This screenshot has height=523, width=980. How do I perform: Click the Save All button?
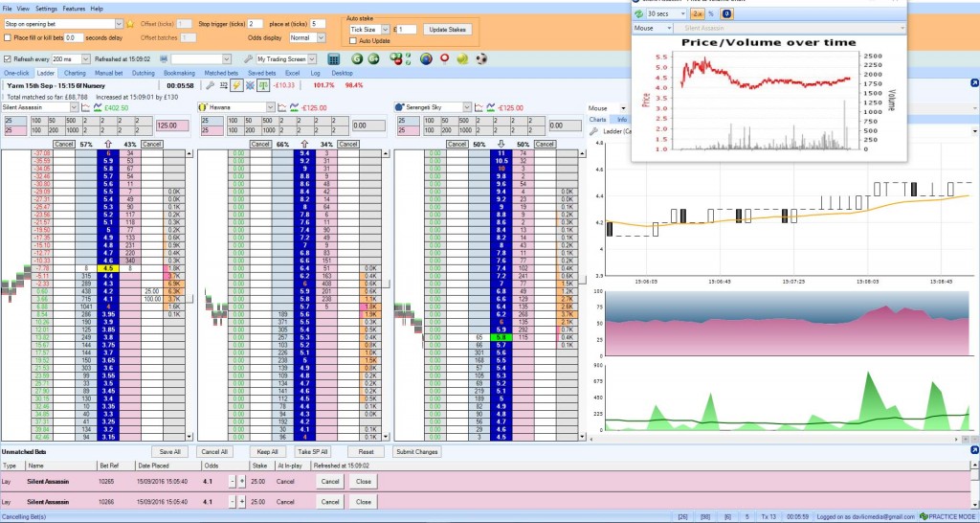(x=170, y=452)
